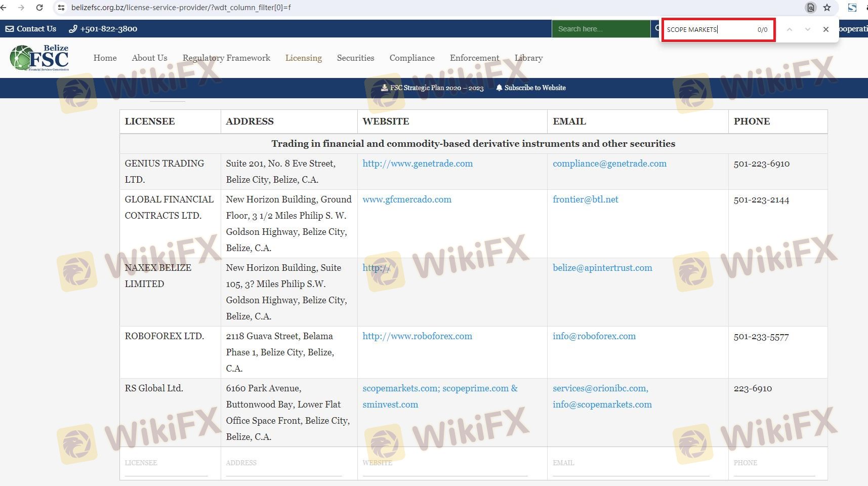
Task: Open FSC Strategic Plan 2020–2023 download link
Action: pos(432,88)
